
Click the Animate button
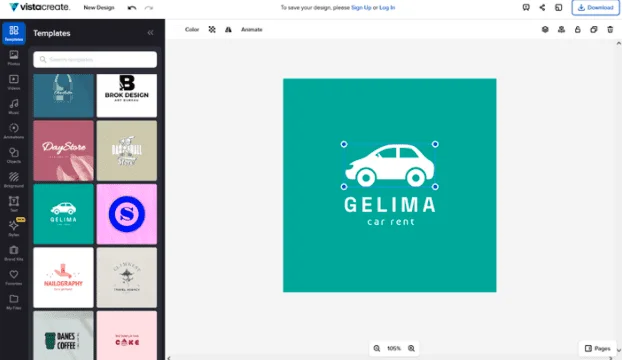(251, 29)
